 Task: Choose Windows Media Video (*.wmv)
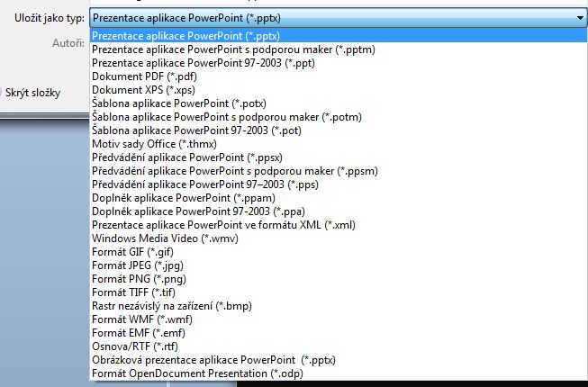click(x=339, y=238)
